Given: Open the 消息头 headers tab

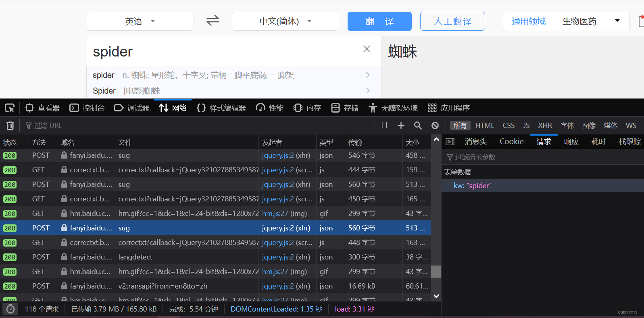Looking at the screenshot, I should point(475,142).
